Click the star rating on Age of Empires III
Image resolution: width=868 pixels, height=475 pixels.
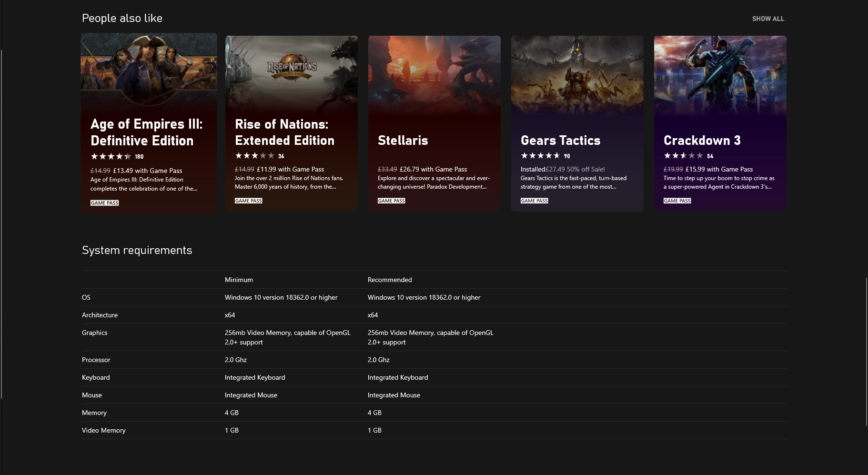(111, 156)
